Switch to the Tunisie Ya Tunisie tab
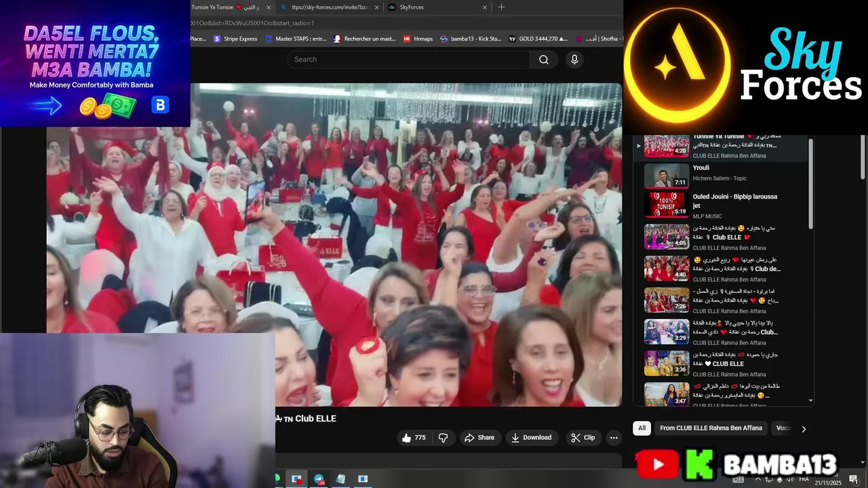This screenshot has height=488, width=868. tap(225, 7)
